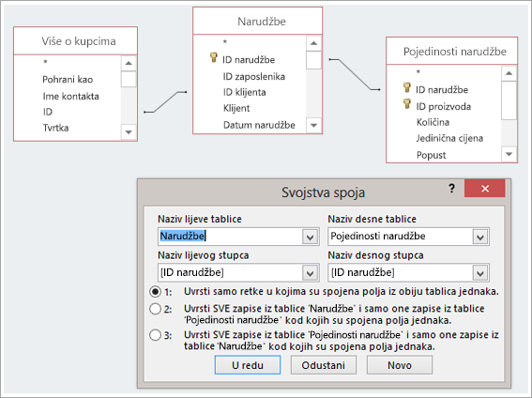This screenshot has height=398, width=532.
Task: Click scroll-down arrow in Narudžbe table
Action: [313, 125]
